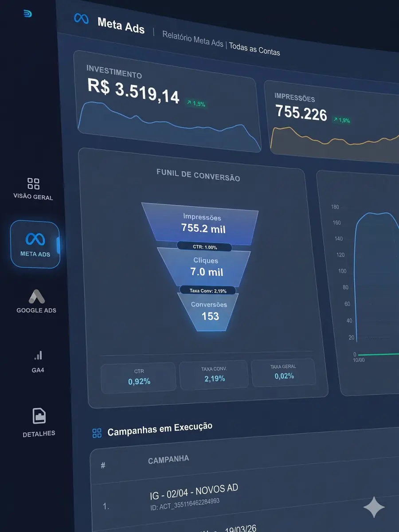This screenshot has width=399, height=532.
Task: Select the Meta Ads sidebar icon
Action: tap(35, 239)
